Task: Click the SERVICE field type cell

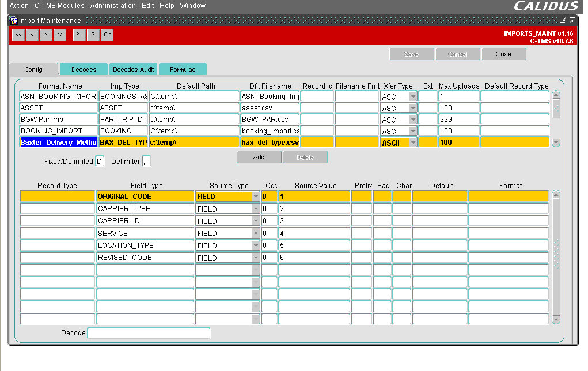Action: coord(145,233)
